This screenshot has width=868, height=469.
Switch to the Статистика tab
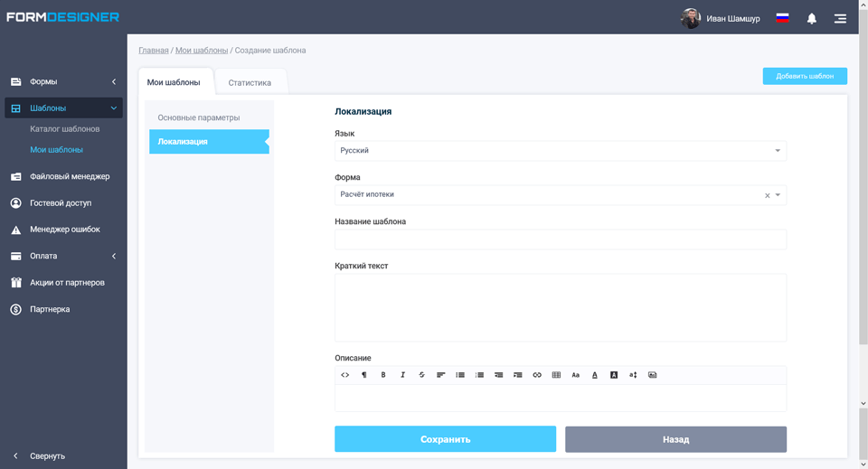coord(250,82)
